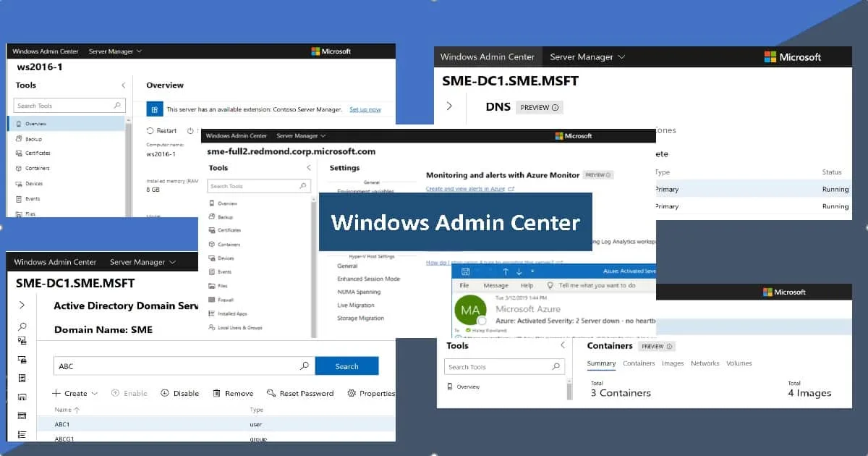Screen dimensions: 868x456
Task: Click the Remove trash icon
Action: coord(217,393)
